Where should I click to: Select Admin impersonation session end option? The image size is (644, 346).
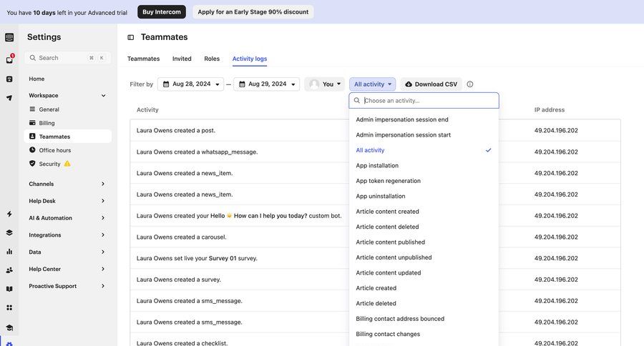click(x=424, y=119)
